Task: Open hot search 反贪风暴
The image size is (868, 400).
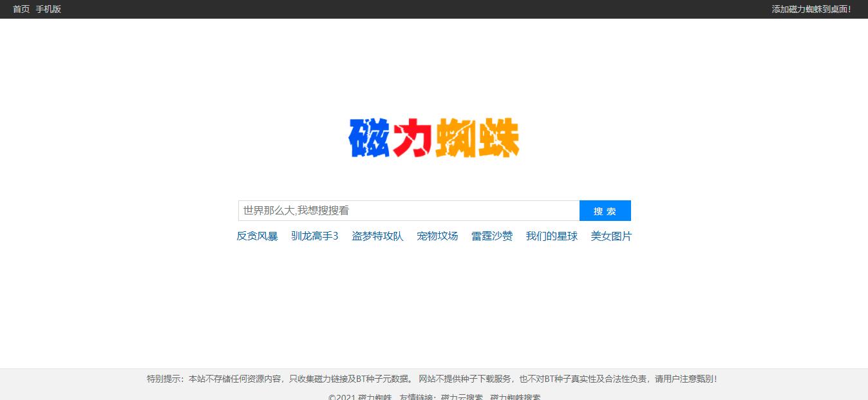Action: (x=257, y=236)
